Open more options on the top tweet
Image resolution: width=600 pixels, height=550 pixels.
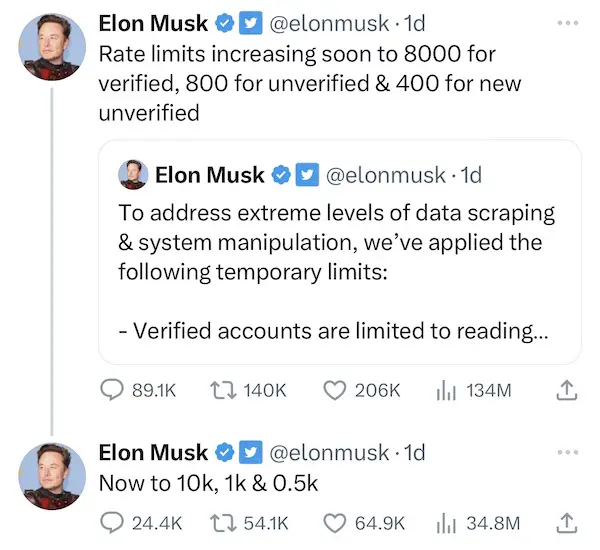pos(567,22)
